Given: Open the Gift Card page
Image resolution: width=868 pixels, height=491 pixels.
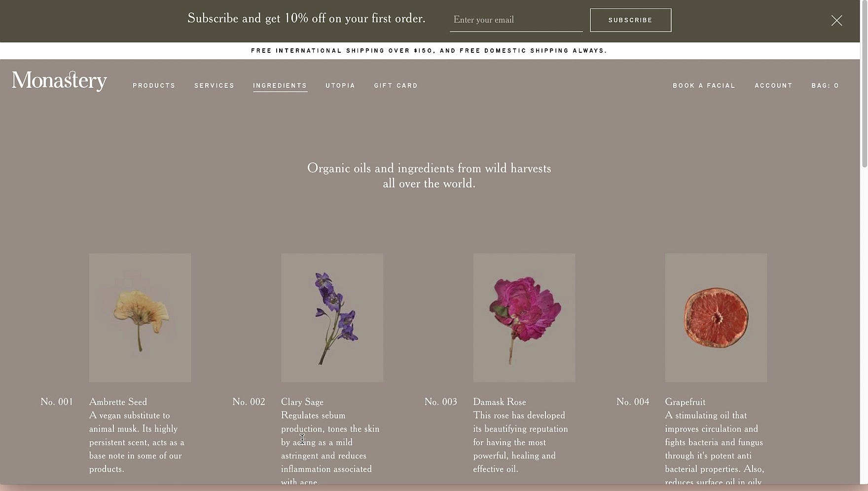Looking at the screenshot, I should click(x=396, y=86).
